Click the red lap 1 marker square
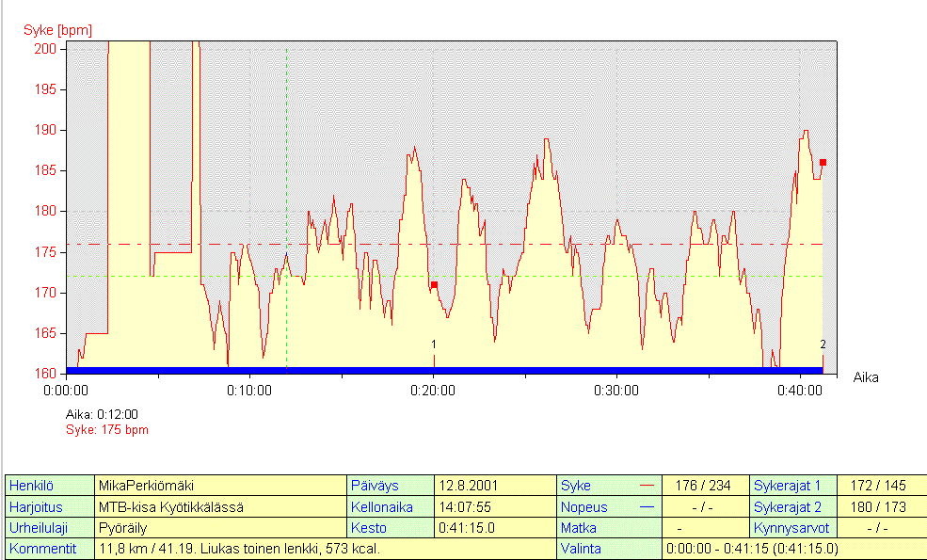Screen dimensions: 927x560 pos(434,284)
